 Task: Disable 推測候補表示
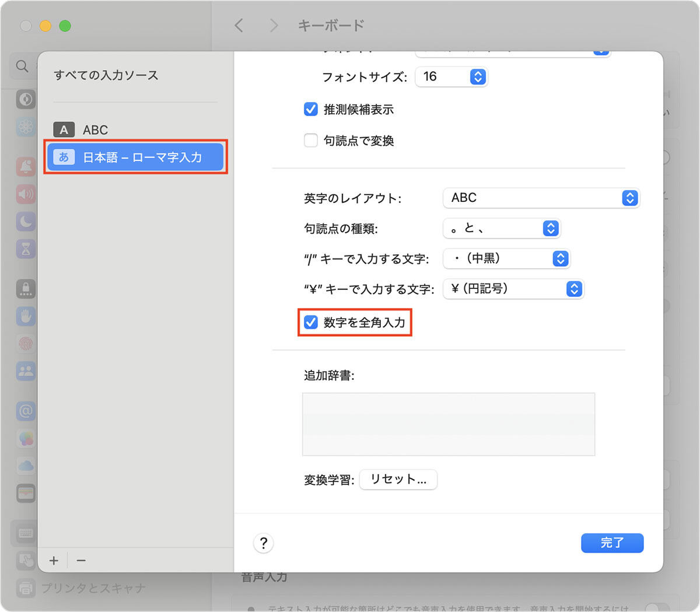[x=311, y=109]
